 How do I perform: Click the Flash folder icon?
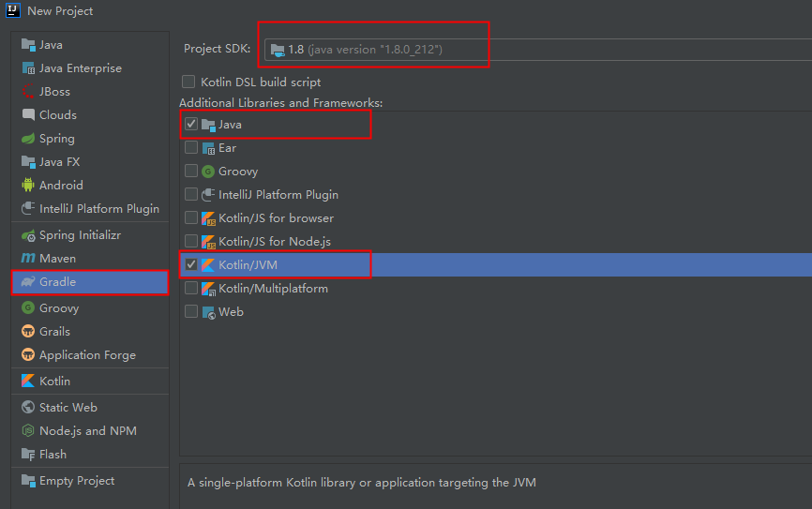(x=28, y=454)
